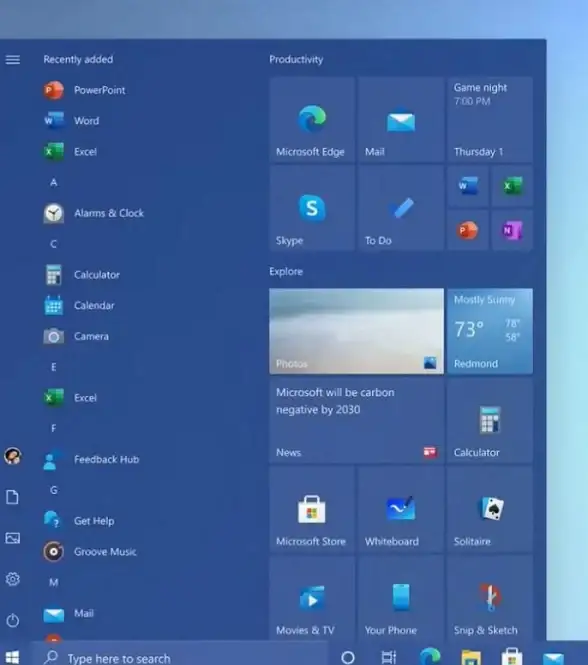Click letter A section header
Image resolution: width=588 pixels, height=665 pixels.
(x=53, y=182)
